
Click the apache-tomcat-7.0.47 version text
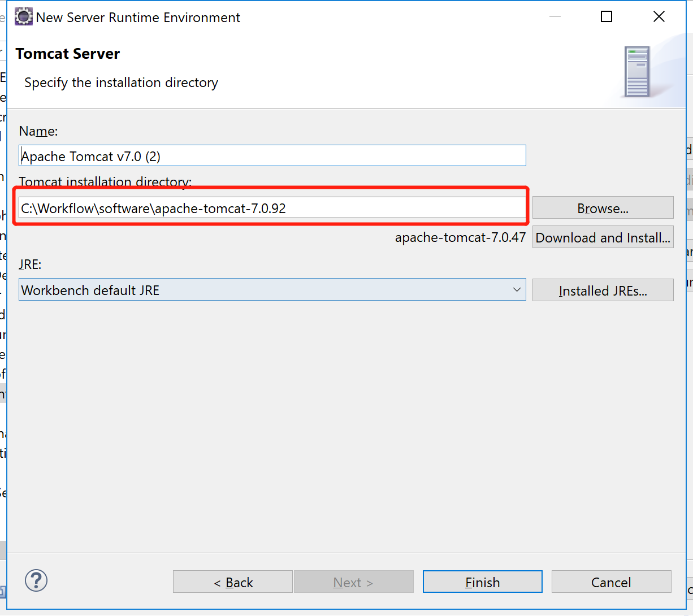tap(460, 238)
